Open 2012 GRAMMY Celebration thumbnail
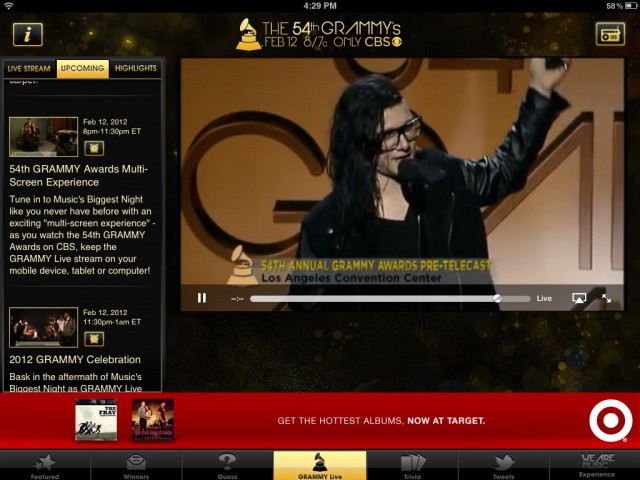 43,327
